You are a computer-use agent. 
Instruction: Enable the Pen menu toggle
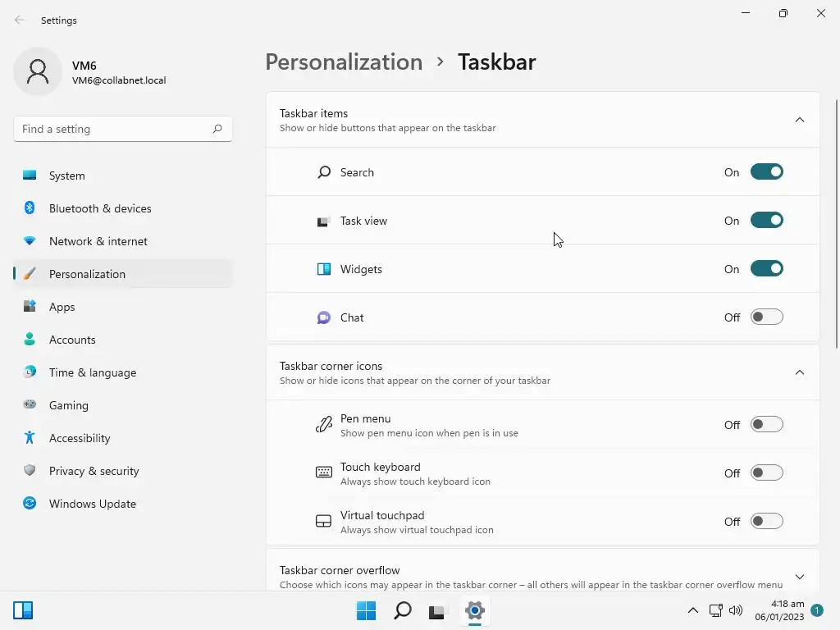point(767,425)
